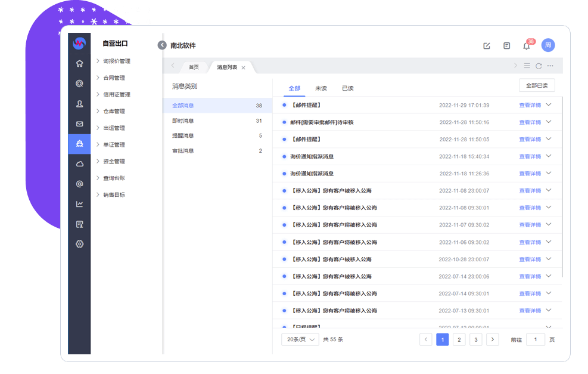Select the 审批消息 category
The image size is (588, 374).
[x=183, y=151]
